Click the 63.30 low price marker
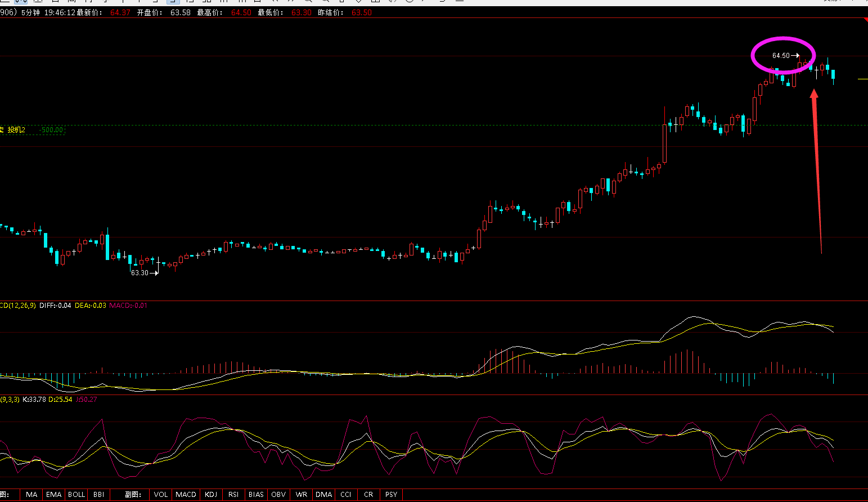 140,273
